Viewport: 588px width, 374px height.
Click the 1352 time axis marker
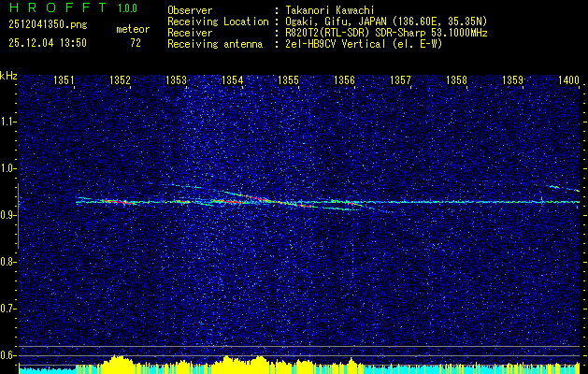point(120,79)
